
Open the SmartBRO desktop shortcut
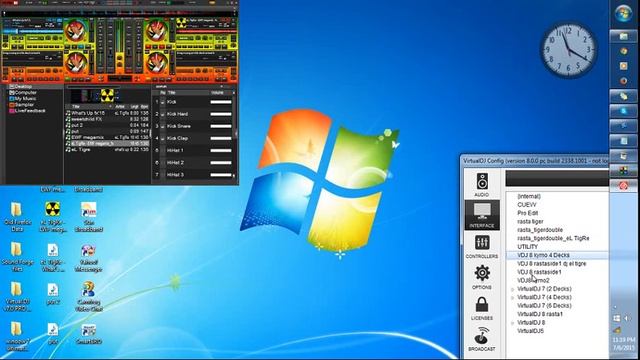pos(89,334)
